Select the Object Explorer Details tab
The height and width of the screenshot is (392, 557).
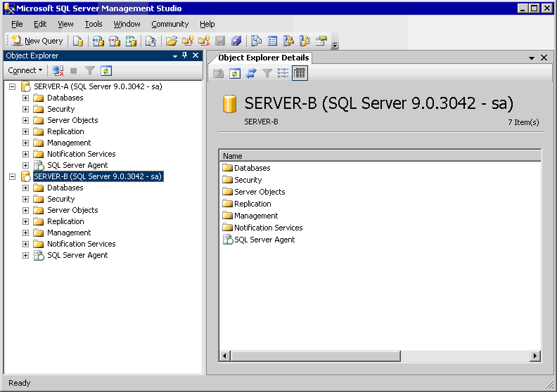[263, 58]
